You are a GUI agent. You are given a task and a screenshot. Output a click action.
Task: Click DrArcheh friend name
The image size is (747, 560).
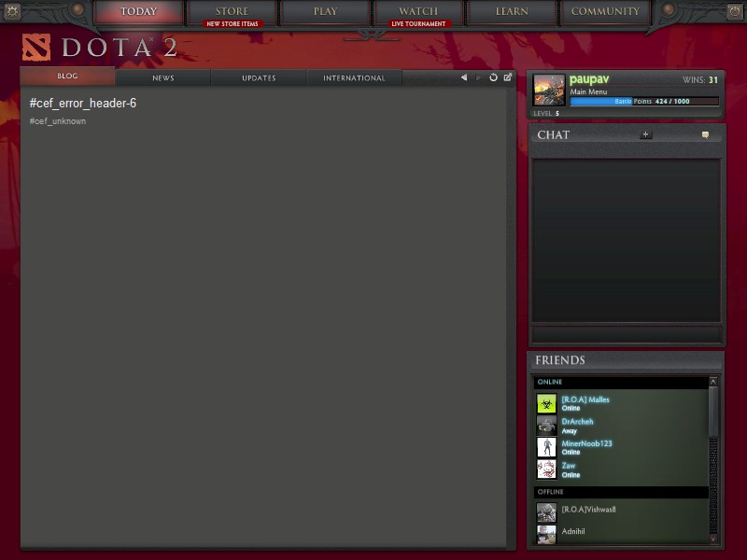click(x=577, y=422)
